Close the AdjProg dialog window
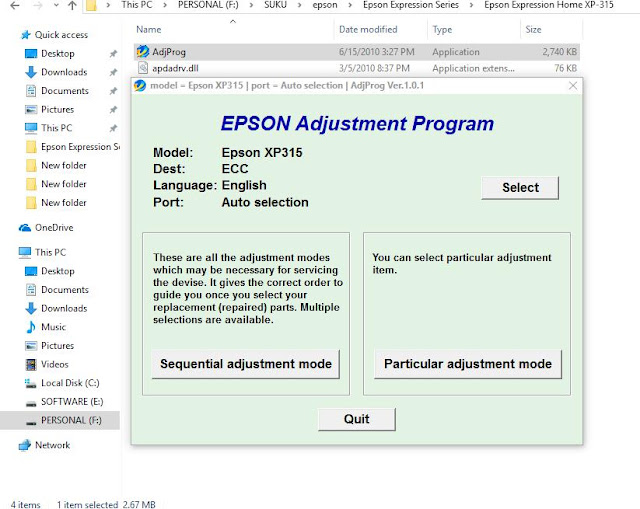The image size is (640, 509). pyautogui.click(x=573, y=86)
